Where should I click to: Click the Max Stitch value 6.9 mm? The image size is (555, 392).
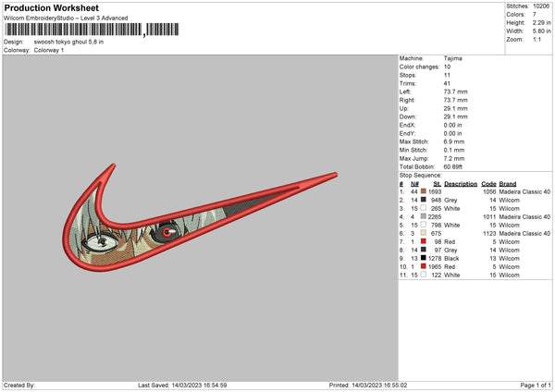(x=454, y=141)
